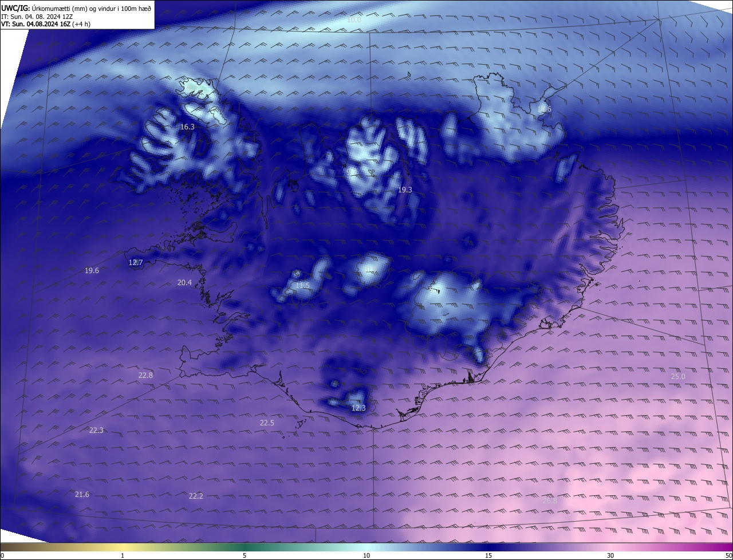Click the 19.6 value label over the sea
The width and height of the screenshot is (733, 560).
point(92,270)
